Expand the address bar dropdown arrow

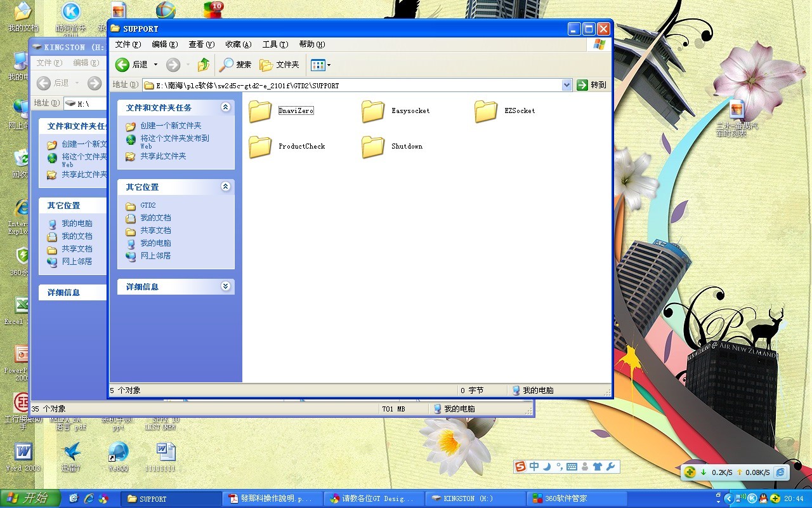(x=566, y=85)
